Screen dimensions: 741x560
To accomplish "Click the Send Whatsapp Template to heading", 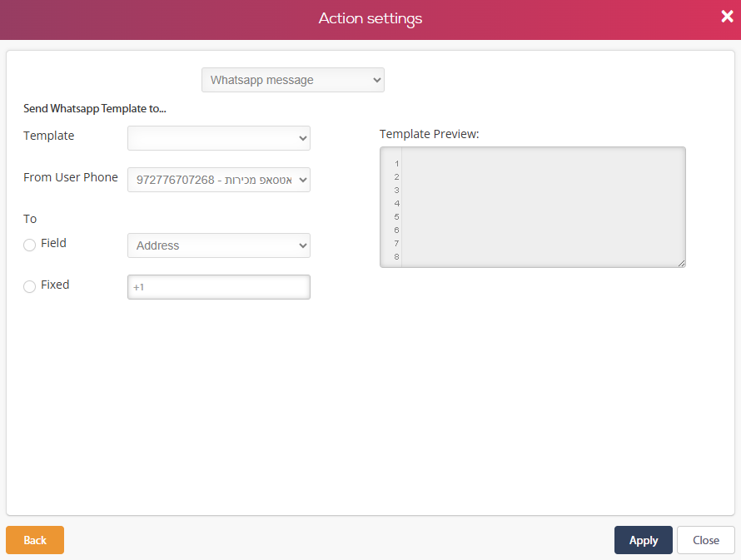I will click(x=95, y=109).
